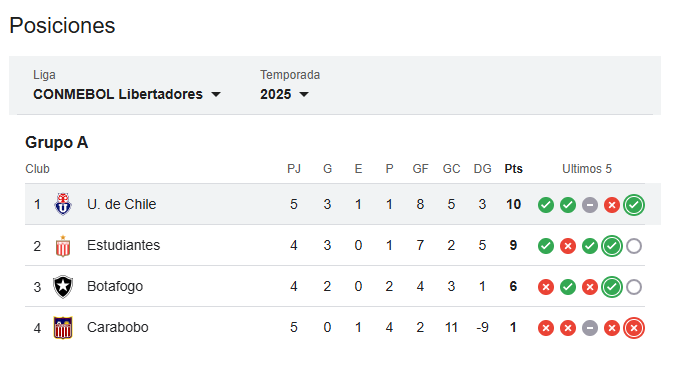678x369 pixels.
Task: Open the Carabobo team link
Action: tap(118, 327)
